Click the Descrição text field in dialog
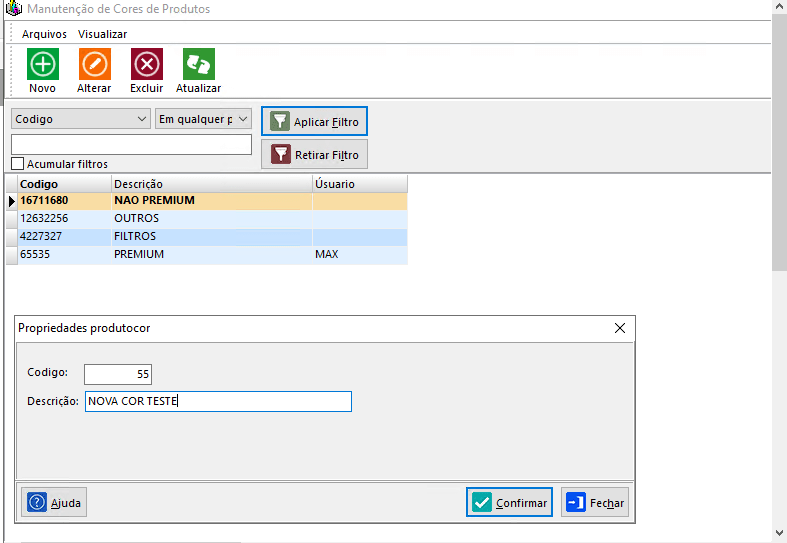 point(218,401)
